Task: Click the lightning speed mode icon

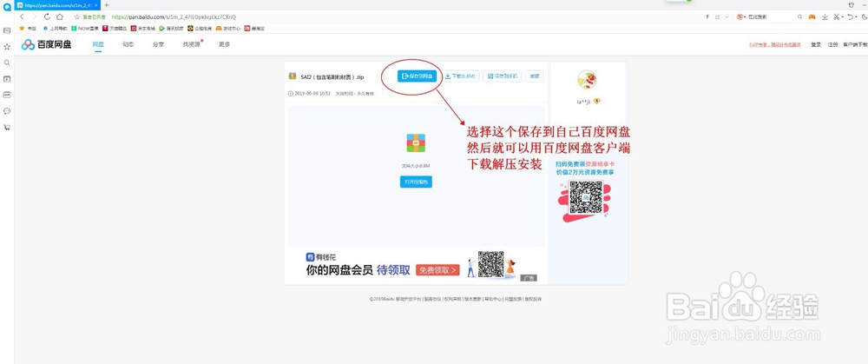Action: click(707, 17)
